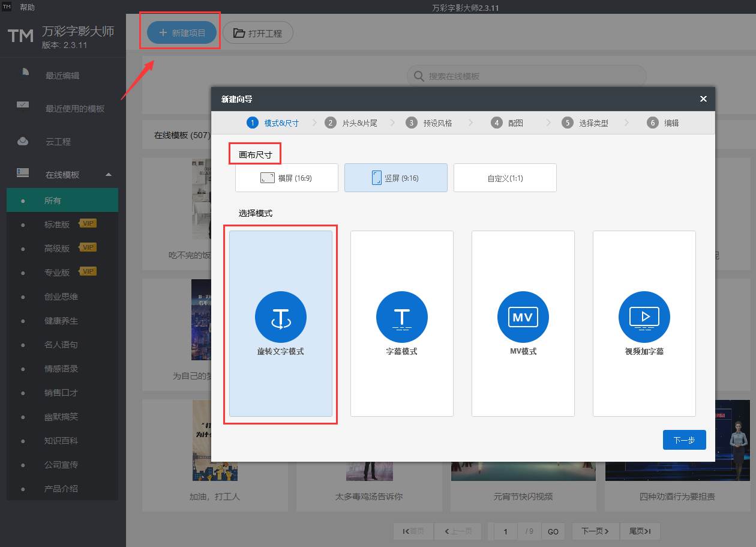Open the Cloud Projects icon
Screen dimensions: 756x547
click(x=23, y=141)
